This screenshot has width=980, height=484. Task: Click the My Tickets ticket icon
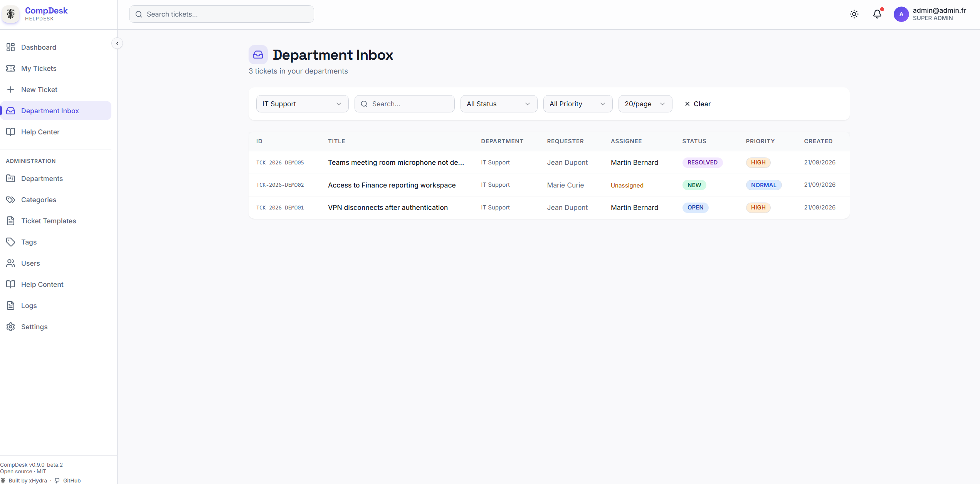10,68
